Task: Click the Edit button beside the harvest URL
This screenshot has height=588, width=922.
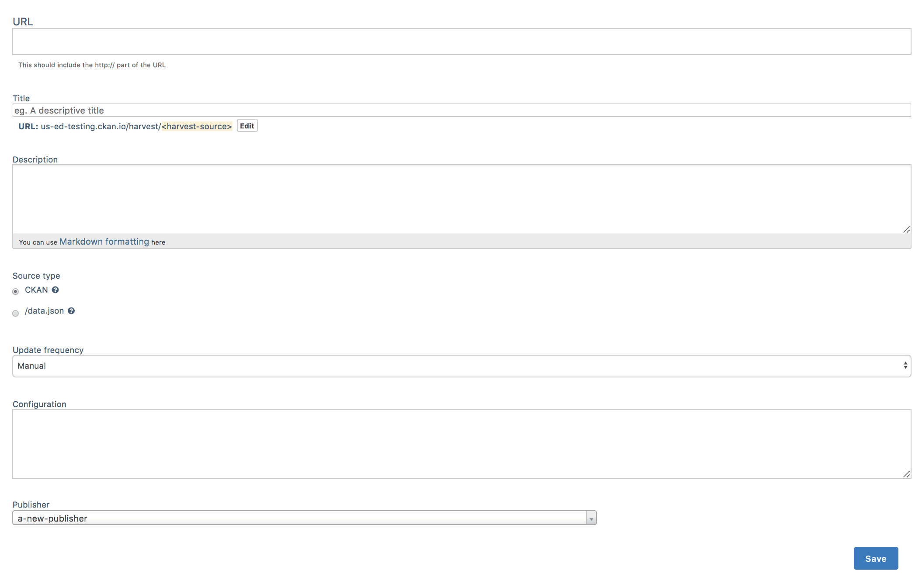Action: pyautogui.click(x=247, y=126)
